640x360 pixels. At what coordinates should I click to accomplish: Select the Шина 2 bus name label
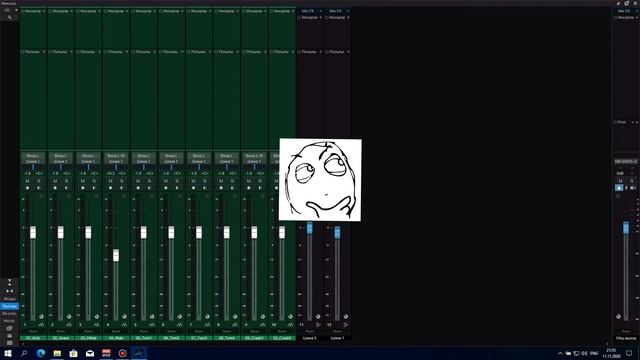(x=310, y=338)
